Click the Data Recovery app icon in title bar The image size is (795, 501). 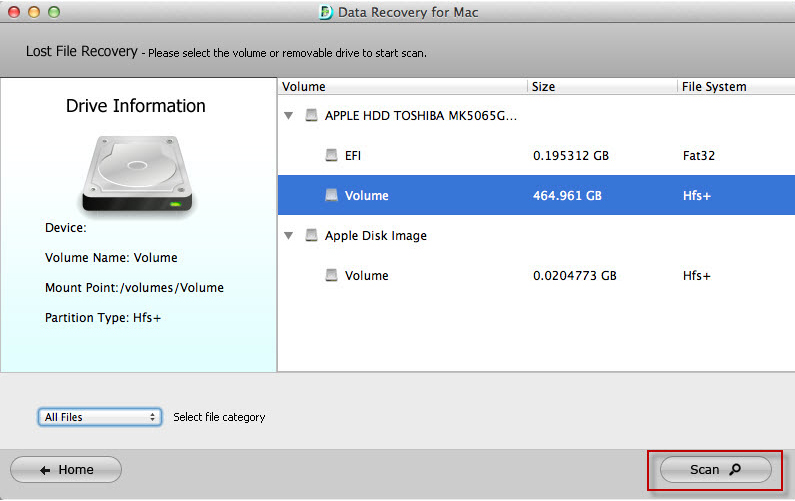(324, 13)
